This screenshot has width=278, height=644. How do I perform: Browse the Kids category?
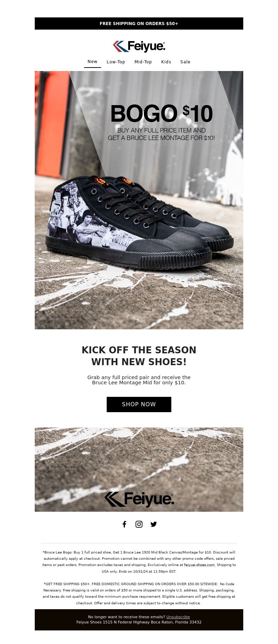tap(166, 62)
